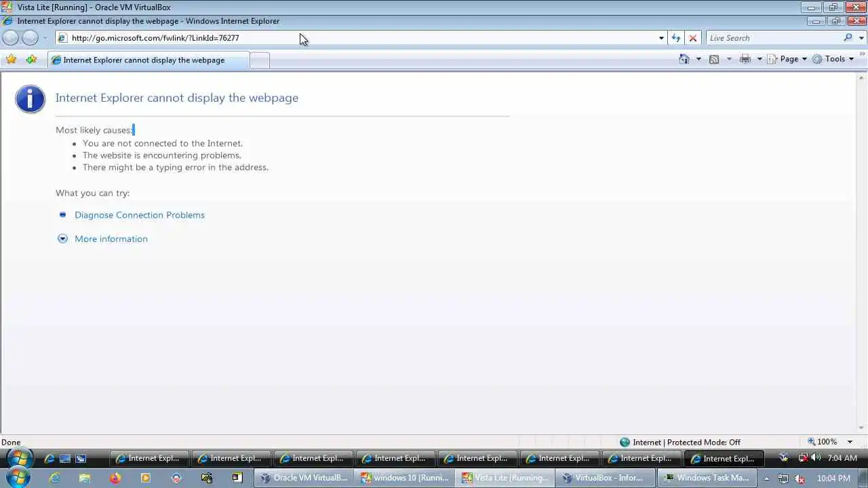
Task: Click the Vista guest volume tray icon
Action: (x=816, y=458)
